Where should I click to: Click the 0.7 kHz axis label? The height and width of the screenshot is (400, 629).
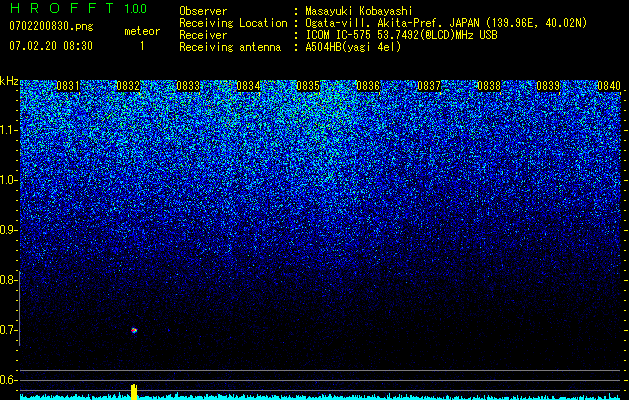coord(8,330)
